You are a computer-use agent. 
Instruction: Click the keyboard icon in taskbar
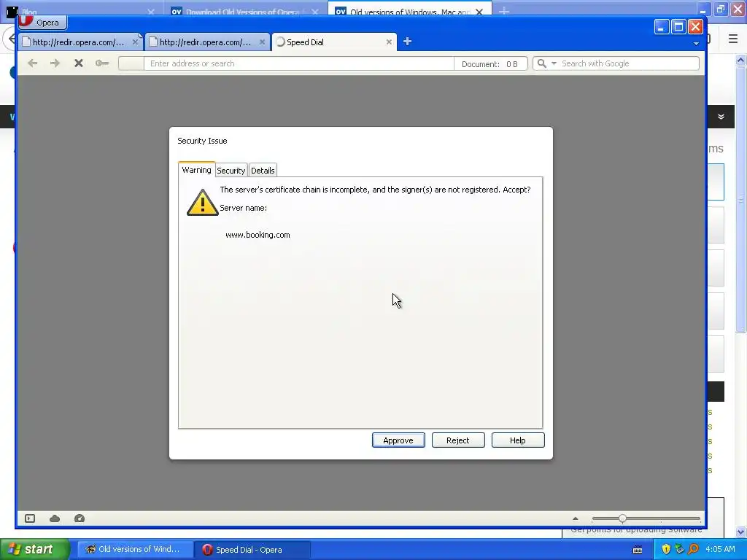click(x=638, y=550)
